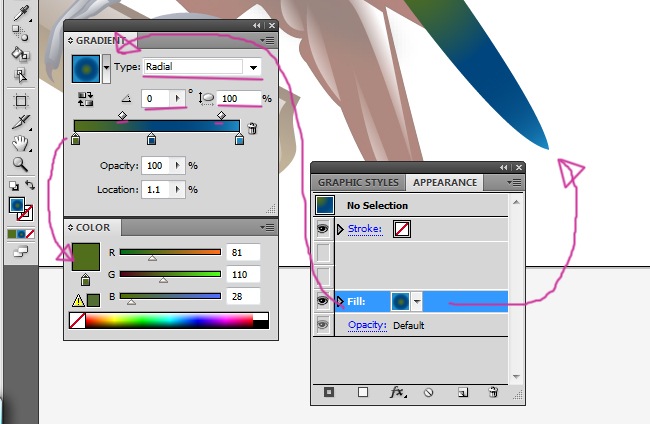The image size is (650, 424).
Task: Open the gradient Type dropdown
Action: [x=254, y=67]
